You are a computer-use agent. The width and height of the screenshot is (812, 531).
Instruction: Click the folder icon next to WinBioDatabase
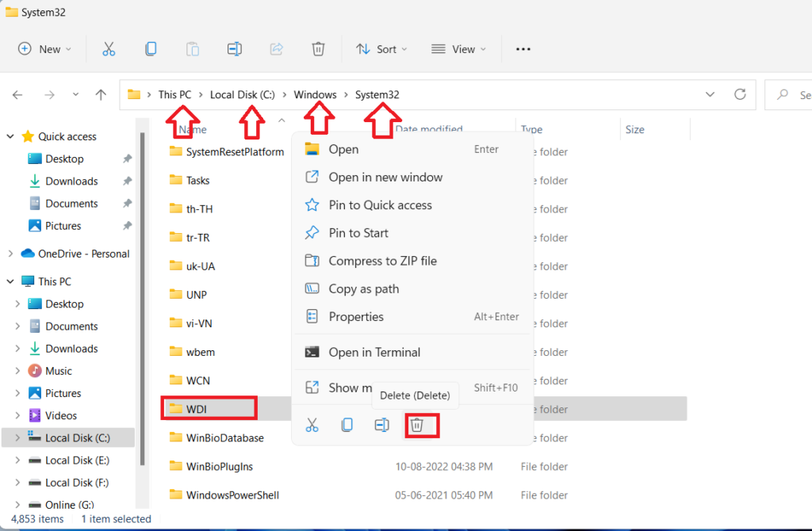coord(176,437)
